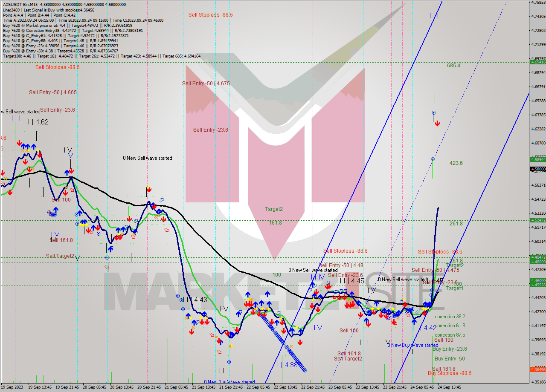Select the 4.50214 price axis value

tap(538, 242)
